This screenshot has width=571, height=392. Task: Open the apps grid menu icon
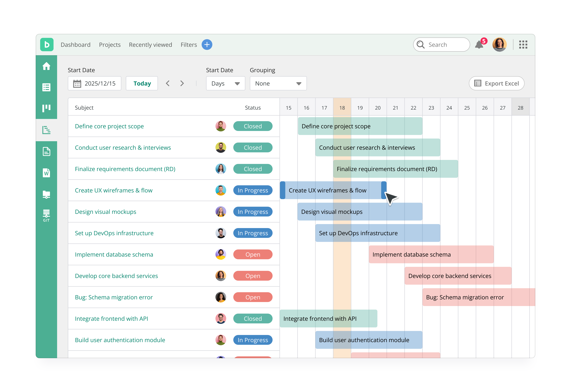click(x=523, y=45)
